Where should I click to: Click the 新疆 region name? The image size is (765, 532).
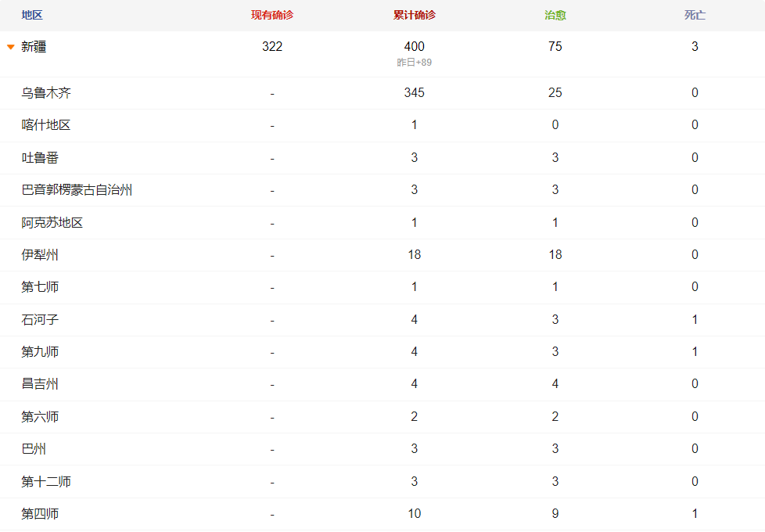coord(34,47)
